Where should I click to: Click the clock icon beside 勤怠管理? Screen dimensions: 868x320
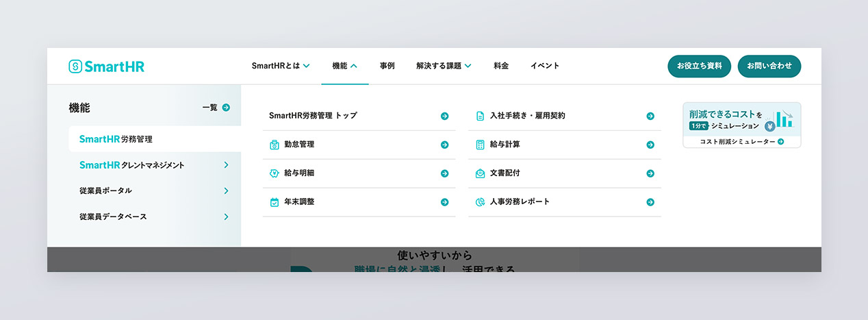coord(275,145)
